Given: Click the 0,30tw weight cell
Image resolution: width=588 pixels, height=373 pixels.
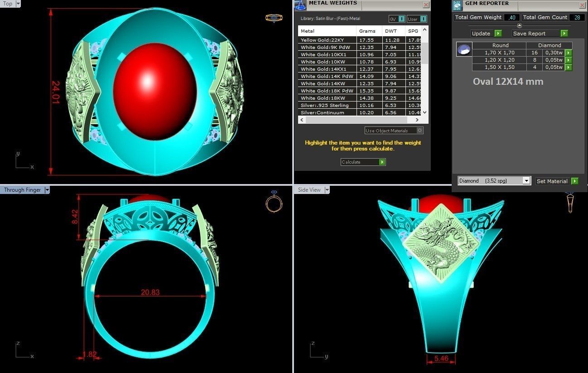Looking at the screenshot, I should (x=554, y=53).
